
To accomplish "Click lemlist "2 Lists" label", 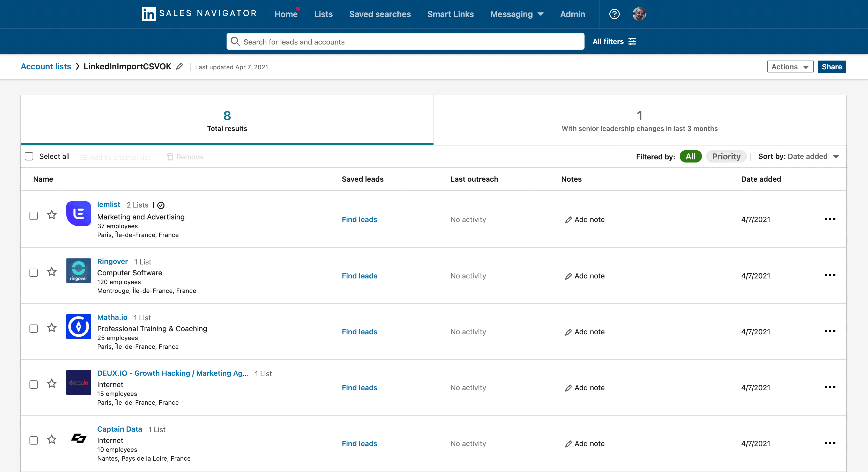I will click(138, 205).
